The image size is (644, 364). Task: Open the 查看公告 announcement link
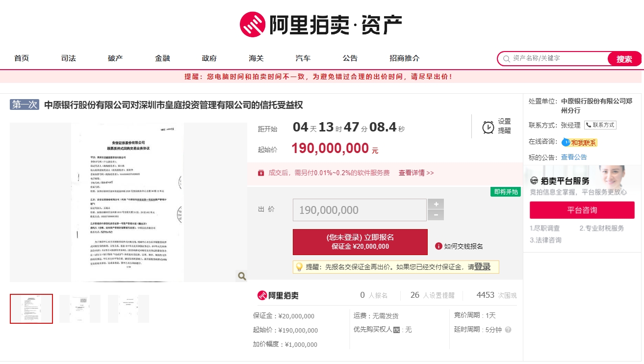point(574,157)
